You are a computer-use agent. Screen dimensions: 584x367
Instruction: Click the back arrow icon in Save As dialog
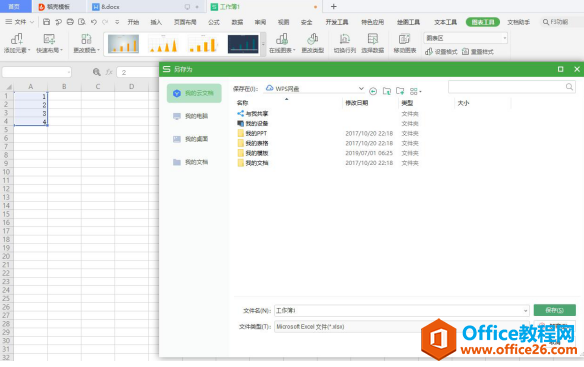click(373, 91)
